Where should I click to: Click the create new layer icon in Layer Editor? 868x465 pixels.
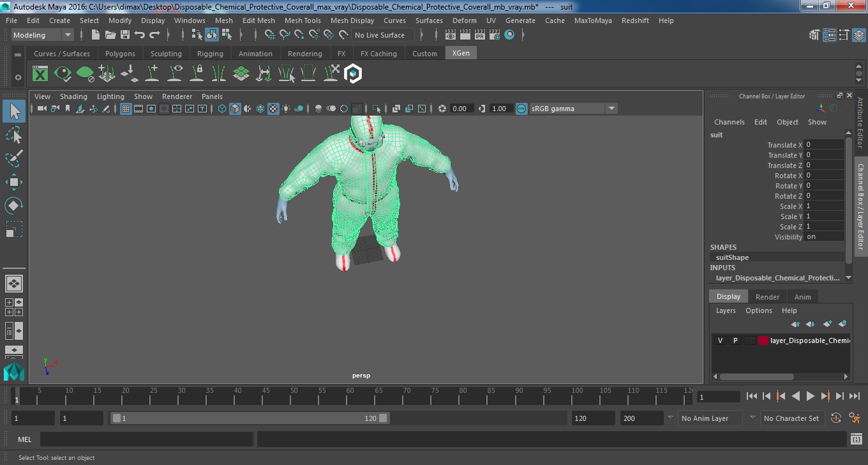click(x=828, y=324)
